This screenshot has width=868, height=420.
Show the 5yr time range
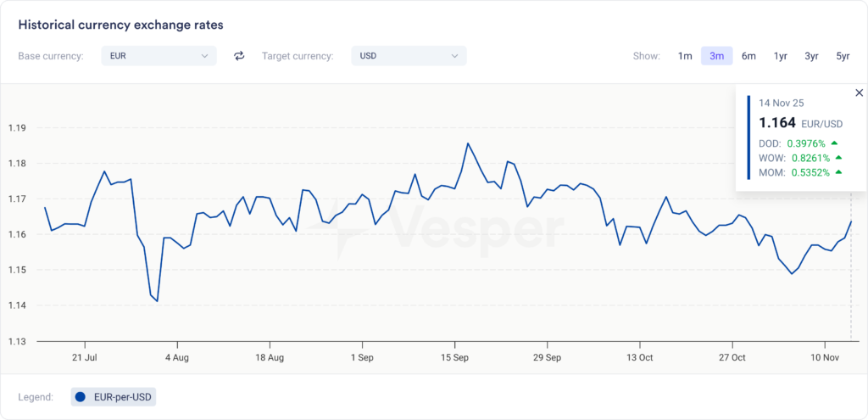point(843,56)
